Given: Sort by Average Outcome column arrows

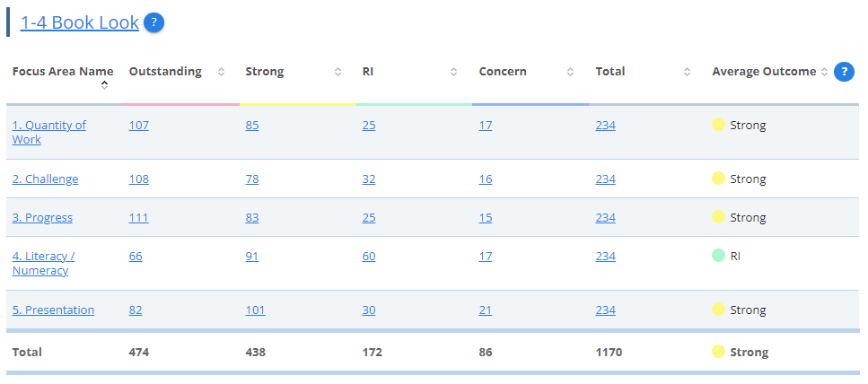Looking at the screenshot, I should tap(824, 72).
